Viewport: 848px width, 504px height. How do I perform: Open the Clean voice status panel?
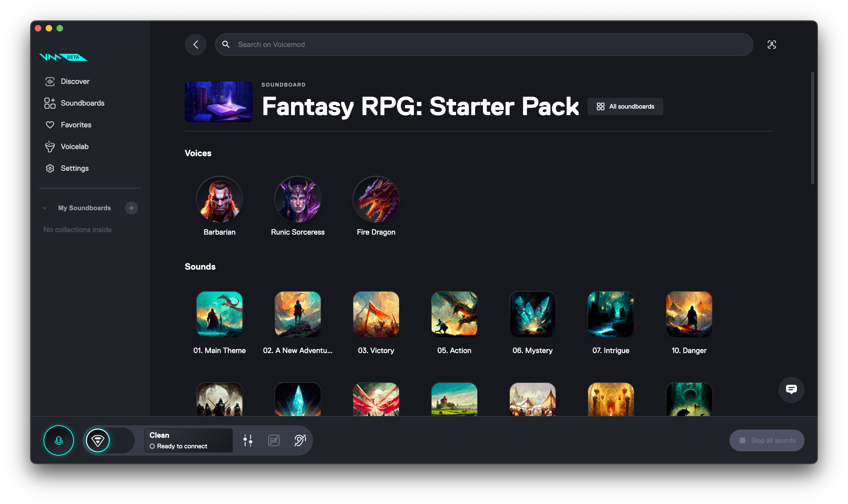pos(189,440)
